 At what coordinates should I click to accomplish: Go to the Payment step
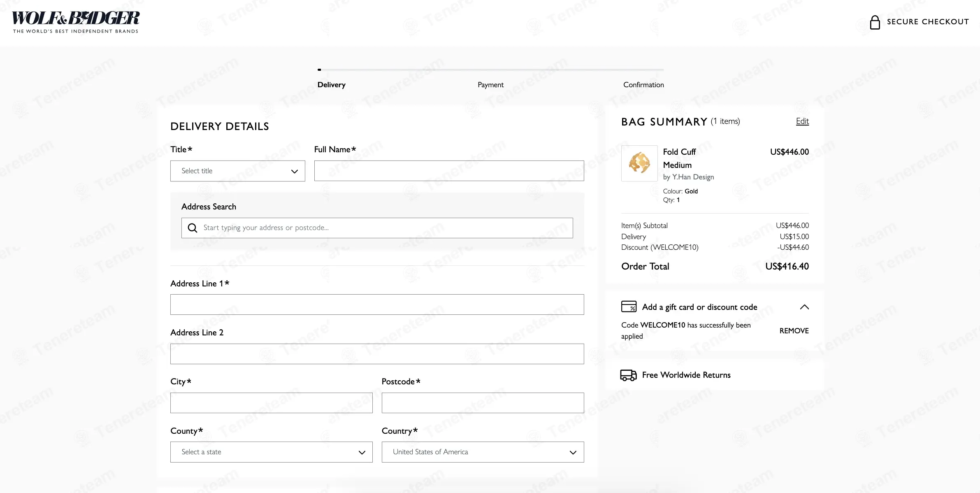(490, 85)
